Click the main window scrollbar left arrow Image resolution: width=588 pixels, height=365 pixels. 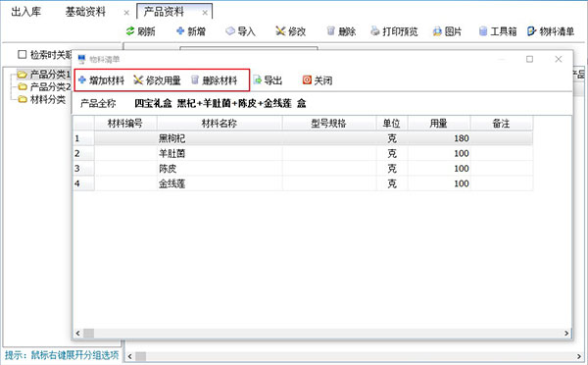[x=129, y=356]
